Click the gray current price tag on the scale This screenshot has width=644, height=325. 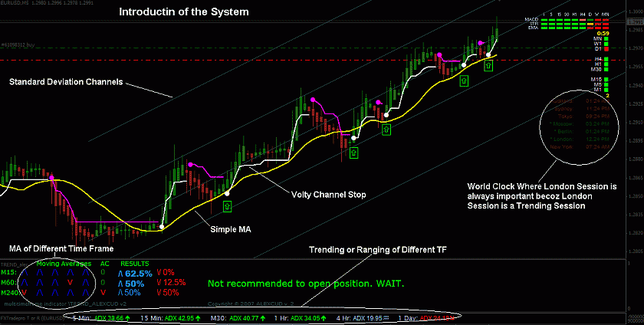(x=635, y=22)
